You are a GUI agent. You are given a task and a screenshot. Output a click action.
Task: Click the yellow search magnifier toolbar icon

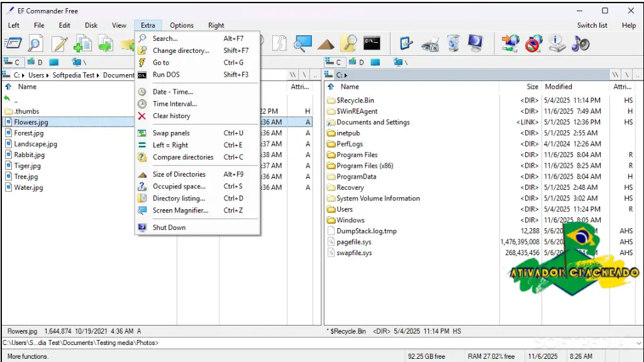click(x=349, y=43)
